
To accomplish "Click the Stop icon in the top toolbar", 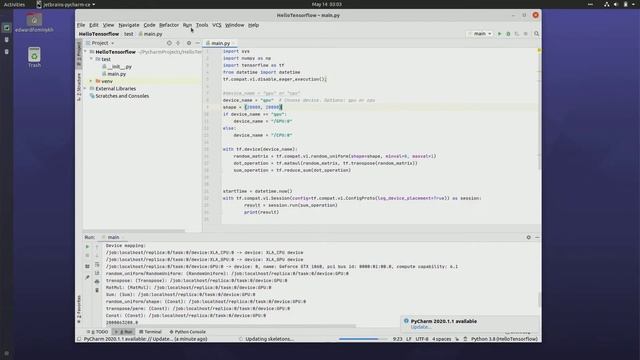I will point(526,34).
